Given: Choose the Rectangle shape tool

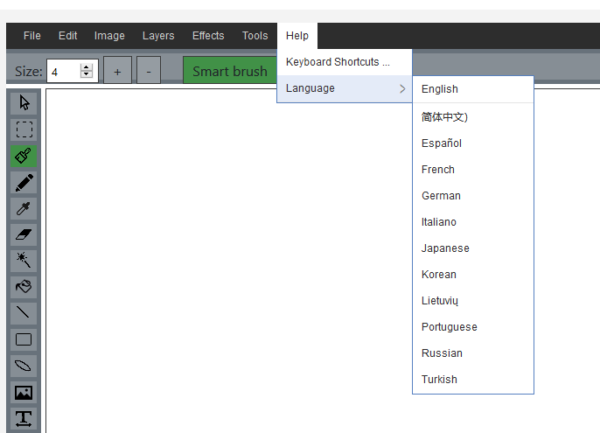Looking at the screenshot, I should (24, 339).
